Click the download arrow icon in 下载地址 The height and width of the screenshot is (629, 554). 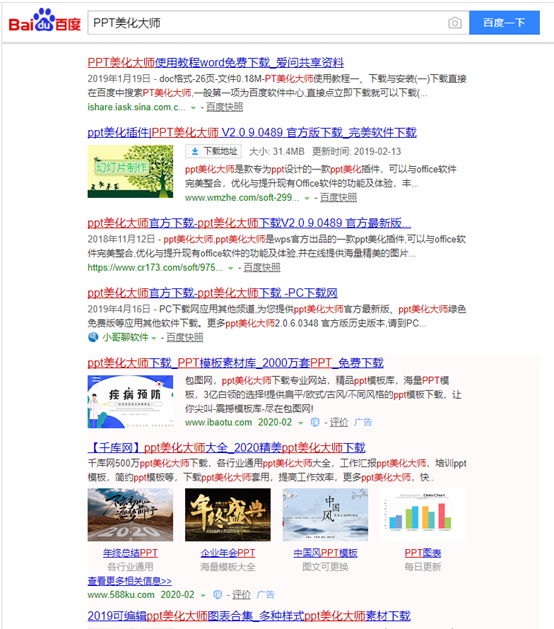pyautogui.click(x=195, y=151)
